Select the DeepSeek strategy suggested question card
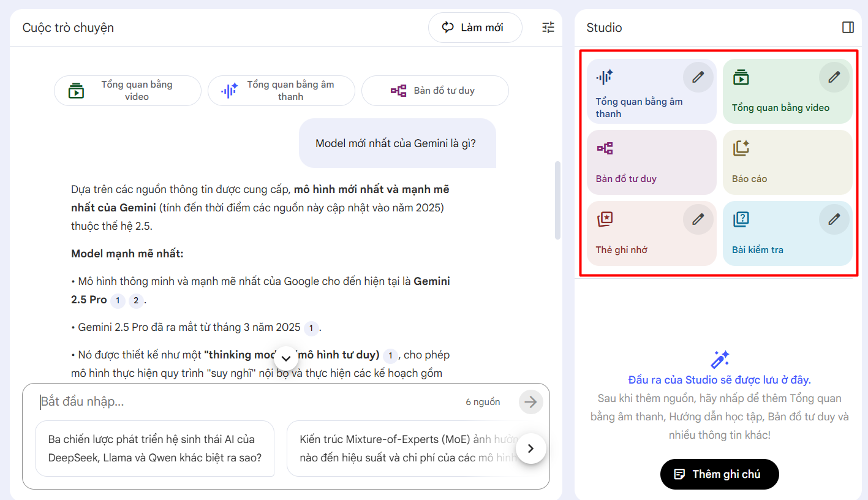 click(154, 448)
